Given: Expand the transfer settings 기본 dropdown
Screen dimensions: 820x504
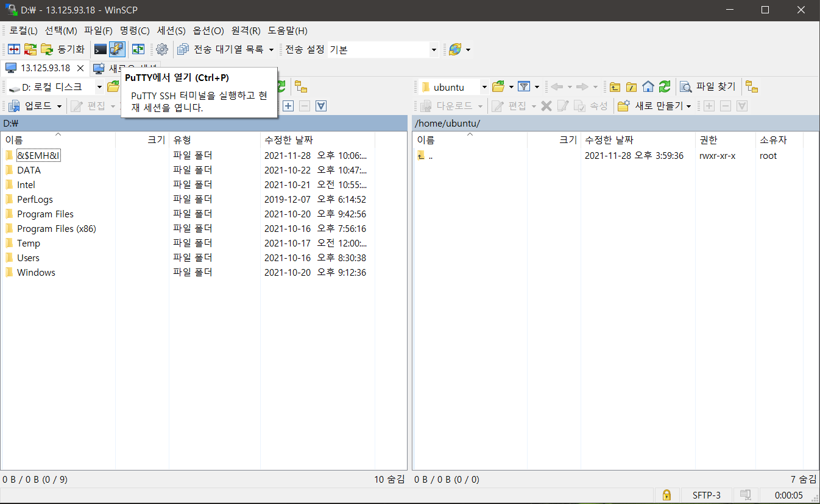Looking at the screenshot, I should (x=434, y=50).
